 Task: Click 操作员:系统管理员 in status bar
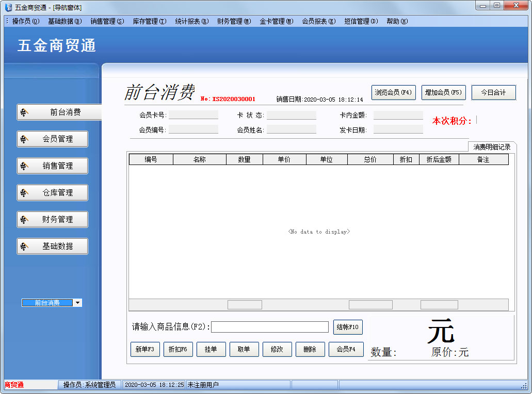[89, 385]
